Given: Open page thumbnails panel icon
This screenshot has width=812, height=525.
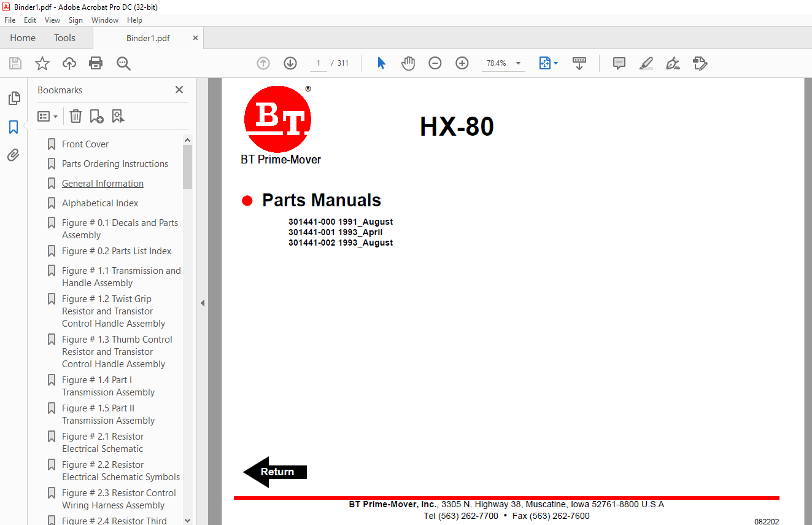Looking at the screenshot, I should [x=14, y=98].
